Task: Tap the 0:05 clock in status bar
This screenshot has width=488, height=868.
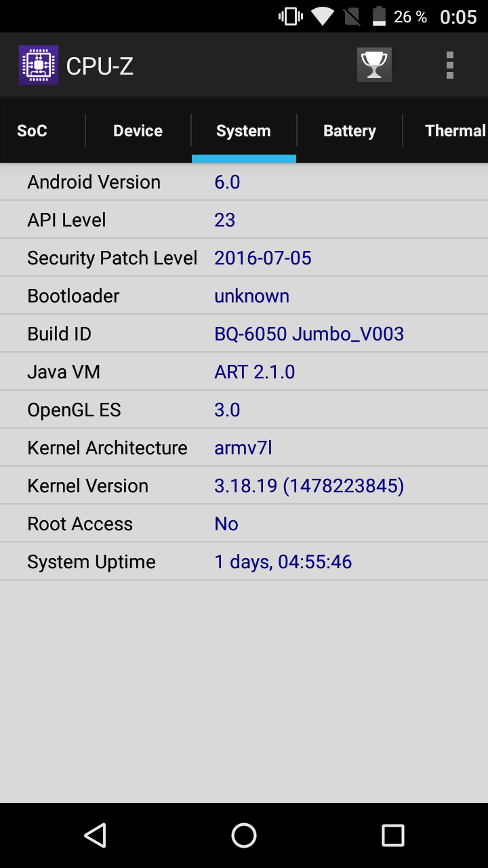Action: click(x=458, y=17)
